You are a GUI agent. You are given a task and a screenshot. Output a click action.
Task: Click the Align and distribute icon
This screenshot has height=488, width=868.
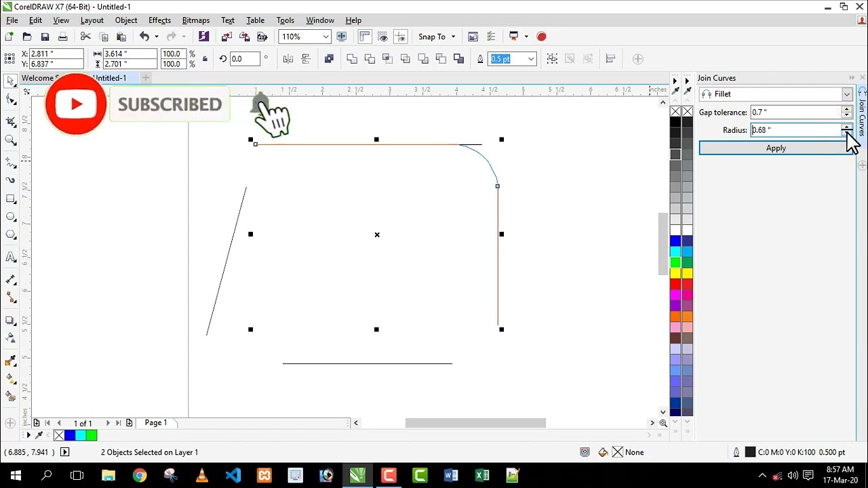[610, 59]
